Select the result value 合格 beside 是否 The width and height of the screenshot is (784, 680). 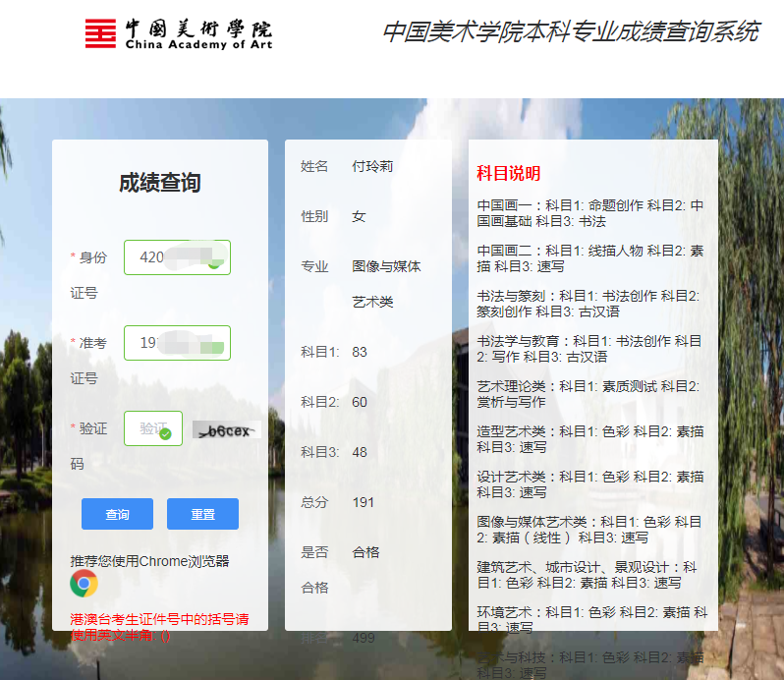coord(365,552)
